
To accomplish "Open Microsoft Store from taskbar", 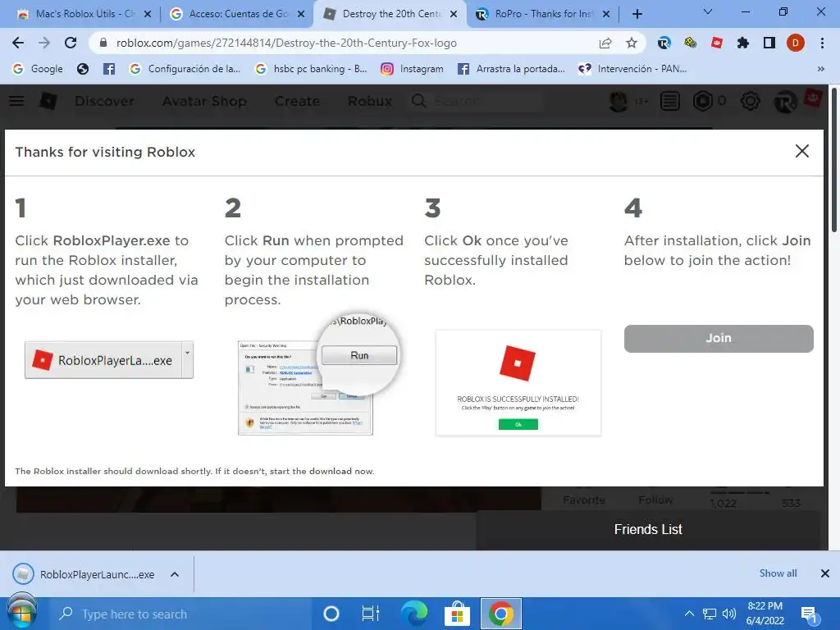I will [x=457, y=614].
